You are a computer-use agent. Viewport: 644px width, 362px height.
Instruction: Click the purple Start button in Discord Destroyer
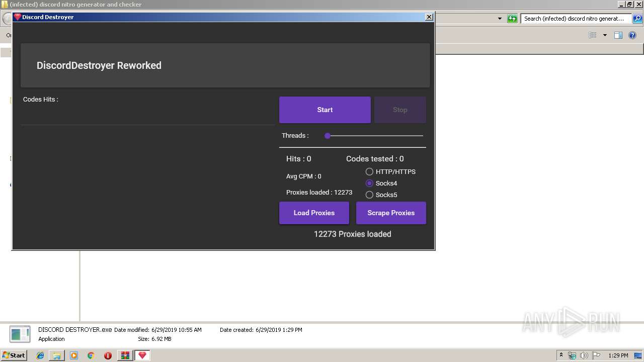[x=325, y=110]
